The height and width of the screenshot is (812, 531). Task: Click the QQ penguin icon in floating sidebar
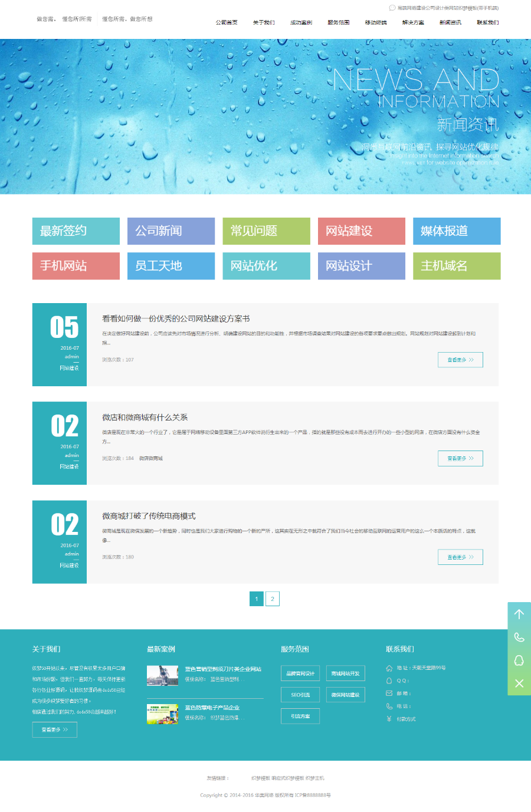[x=519, y=660]
